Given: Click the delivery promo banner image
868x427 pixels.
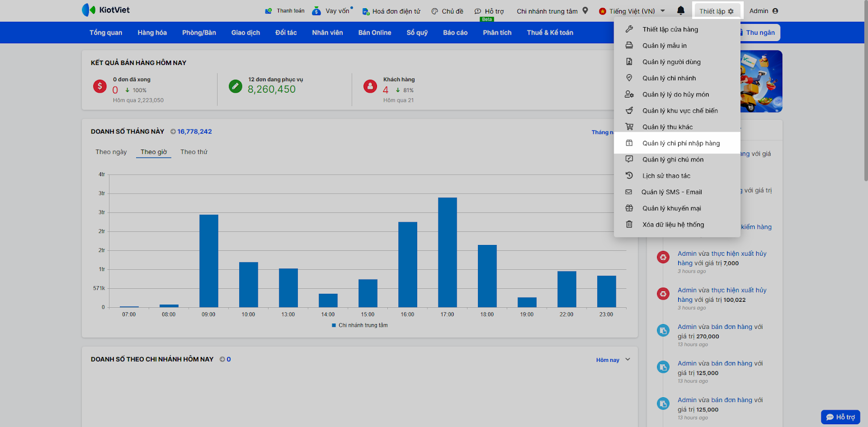Looking at the screenshot, I should coord(762,81).
